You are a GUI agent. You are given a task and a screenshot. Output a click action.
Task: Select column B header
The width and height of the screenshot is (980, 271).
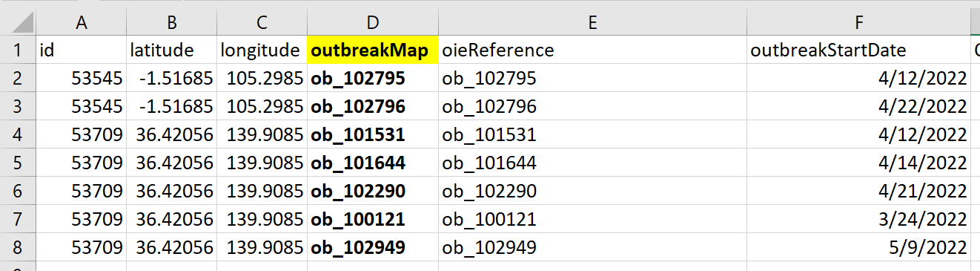point(171,23)
